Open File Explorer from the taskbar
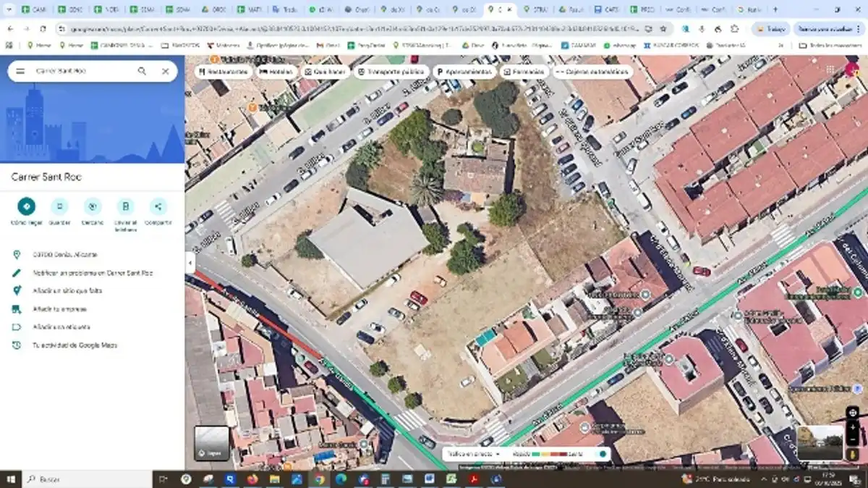 (274, 479)
